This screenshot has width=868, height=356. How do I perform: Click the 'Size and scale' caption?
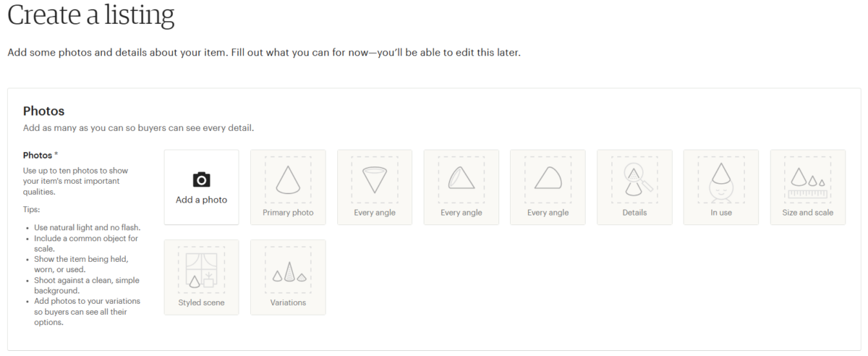pyautogui.click(x=808, y=213)
